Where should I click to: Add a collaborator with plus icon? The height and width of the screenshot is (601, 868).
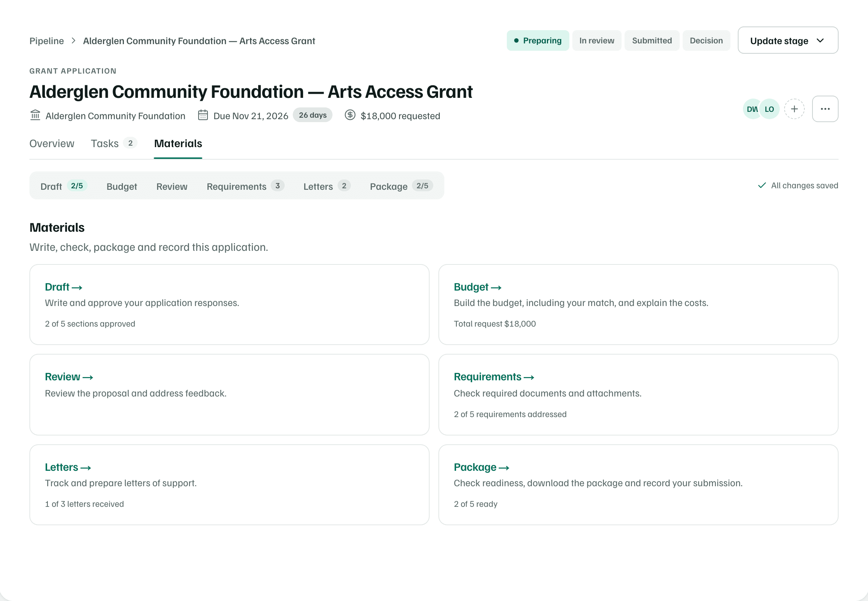794,109
